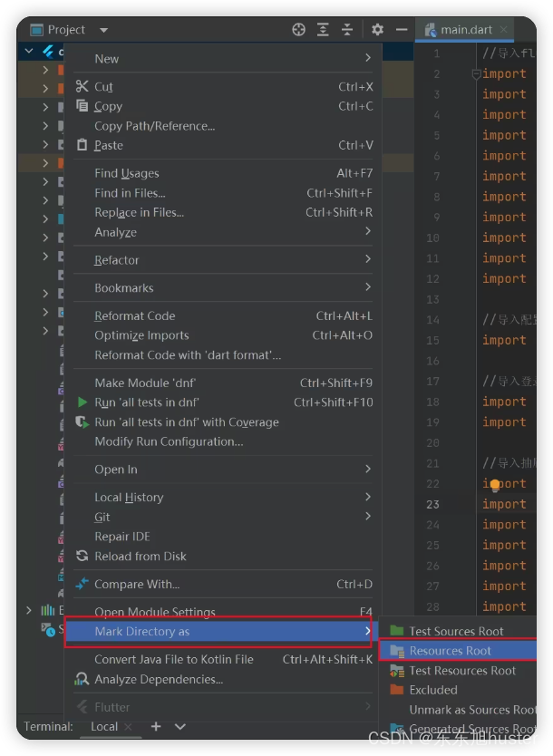553x756 pixels.
Task: Click the coverage run icon in the context menu
Action: [x=82, y=422]
